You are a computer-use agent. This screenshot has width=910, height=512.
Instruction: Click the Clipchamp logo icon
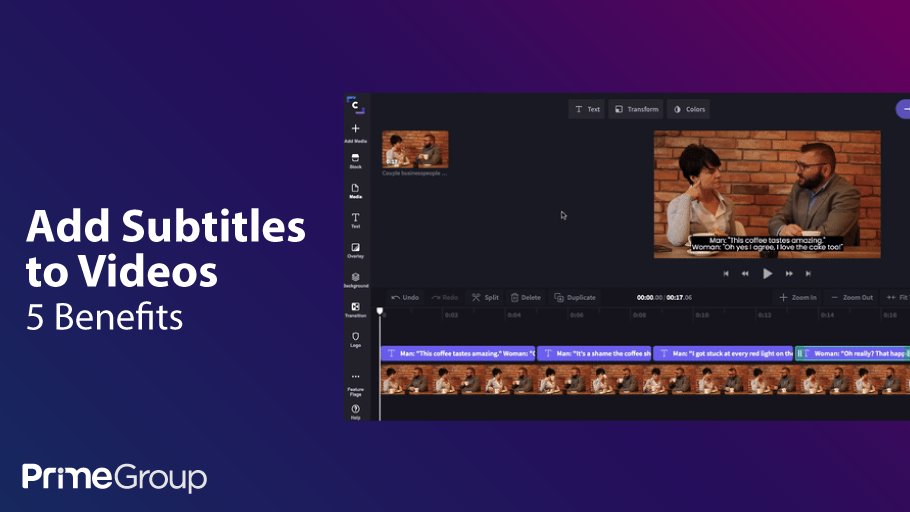click(x=355, y=105)
